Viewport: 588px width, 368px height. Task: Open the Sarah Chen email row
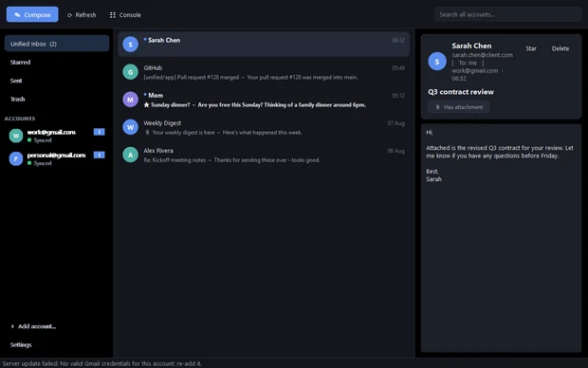[264, 45]
